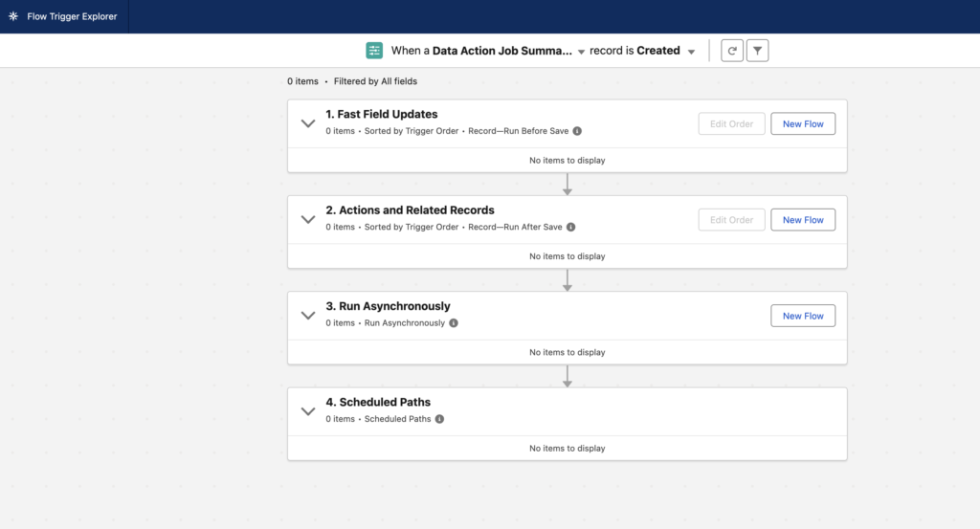Click Edit Order in Fast Field Updates
980x529 pixels.
(x=731, y=123)
